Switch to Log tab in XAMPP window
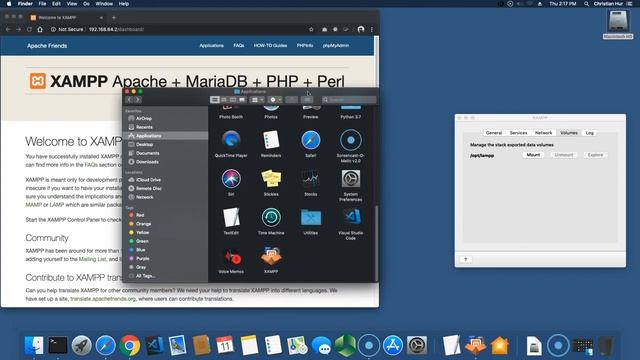640x360 pixels. click(589, 133)
